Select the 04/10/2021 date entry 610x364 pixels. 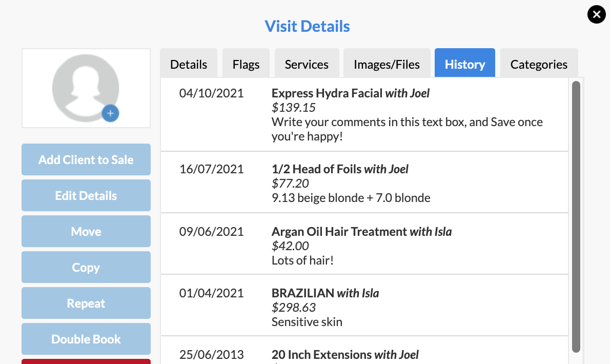point(211,93)
